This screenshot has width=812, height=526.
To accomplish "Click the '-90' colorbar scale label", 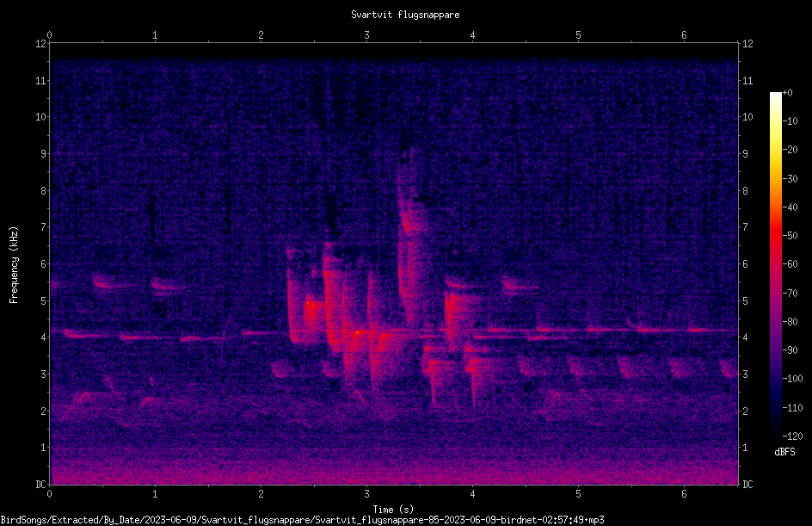I will (x=790, y=350).
